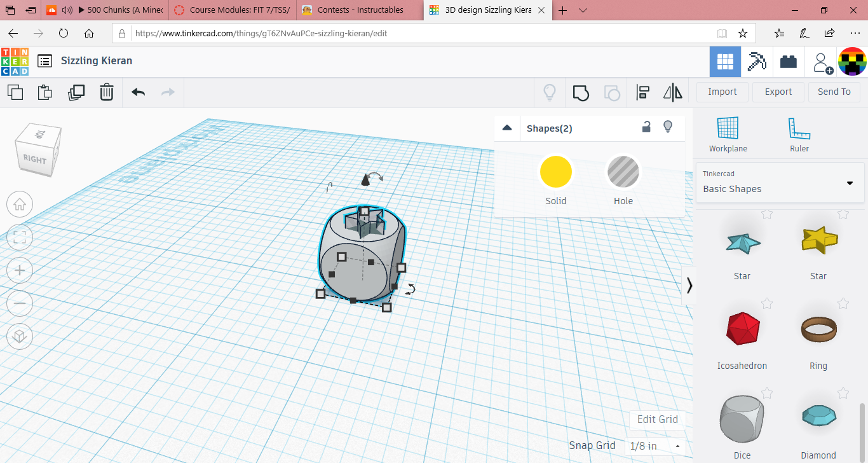
Task: Click the Edit Grid button
Action: click(x=658, y=420)
